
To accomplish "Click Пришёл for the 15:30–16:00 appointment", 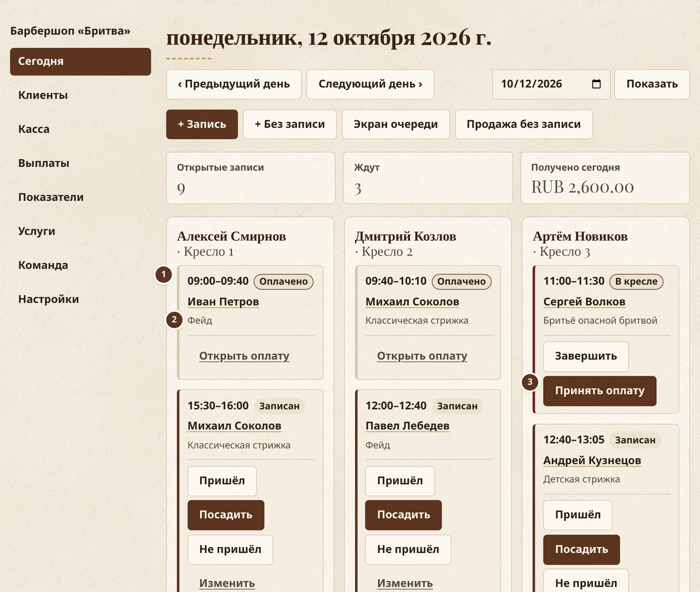I will (222, 481).
